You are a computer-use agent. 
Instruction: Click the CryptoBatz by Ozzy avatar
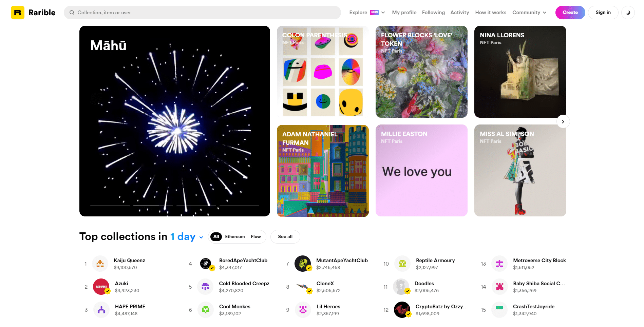[402, 310]
